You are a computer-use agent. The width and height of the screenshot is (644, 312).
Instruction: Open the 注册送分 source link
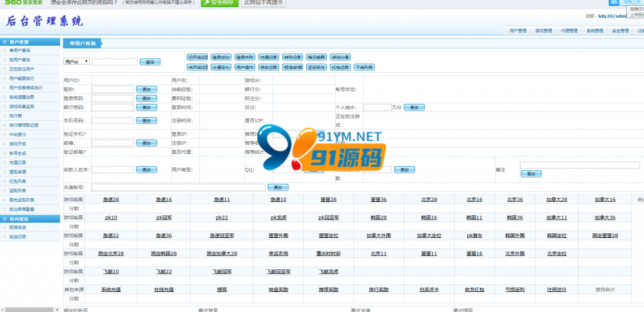[x=557, y=290]
